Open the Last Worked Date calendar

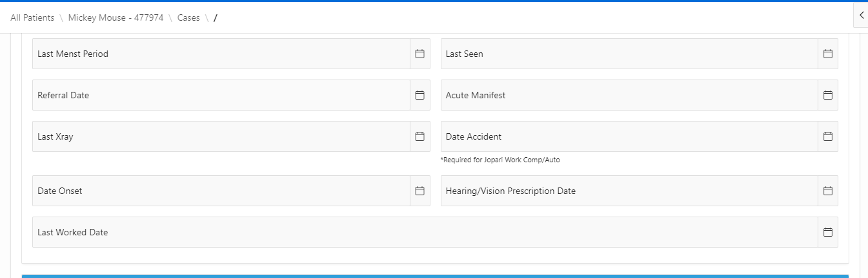point(827,232)
